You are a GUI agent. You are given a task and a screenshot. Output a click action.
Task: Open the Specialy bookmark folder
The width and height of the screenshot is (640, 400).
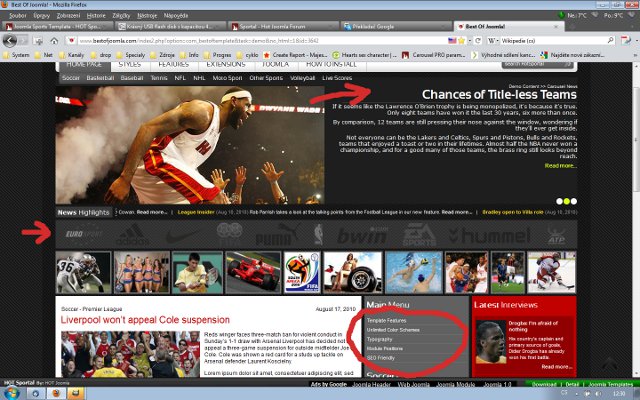click(131, 55)
